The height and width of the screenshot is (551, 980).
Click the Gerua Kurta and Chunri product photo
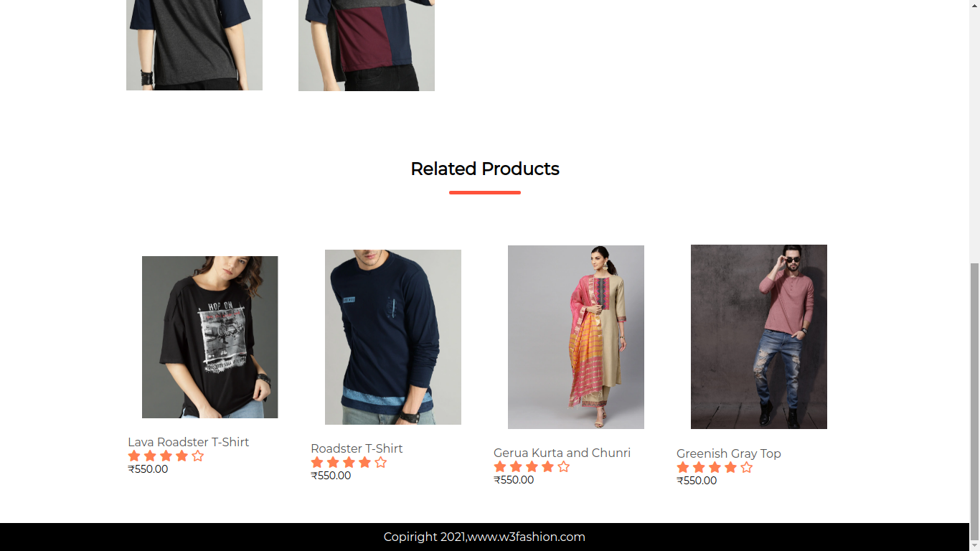click(575, 336)
